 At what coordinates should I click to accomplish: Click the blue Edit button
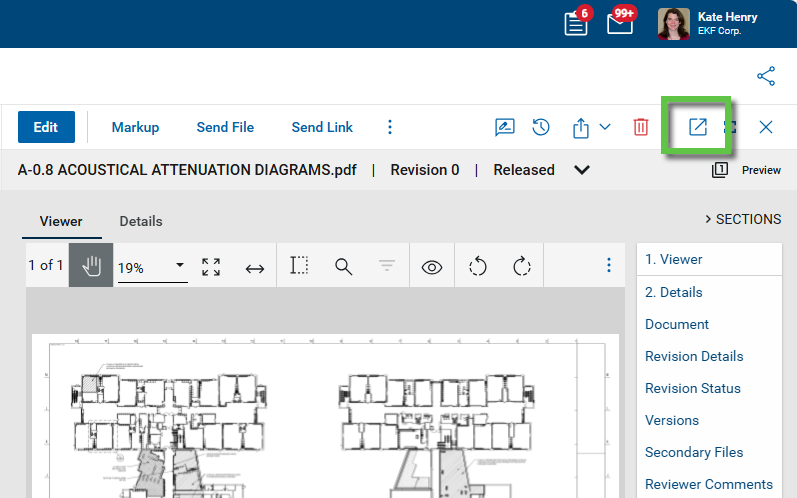click(x=45, y=127)
